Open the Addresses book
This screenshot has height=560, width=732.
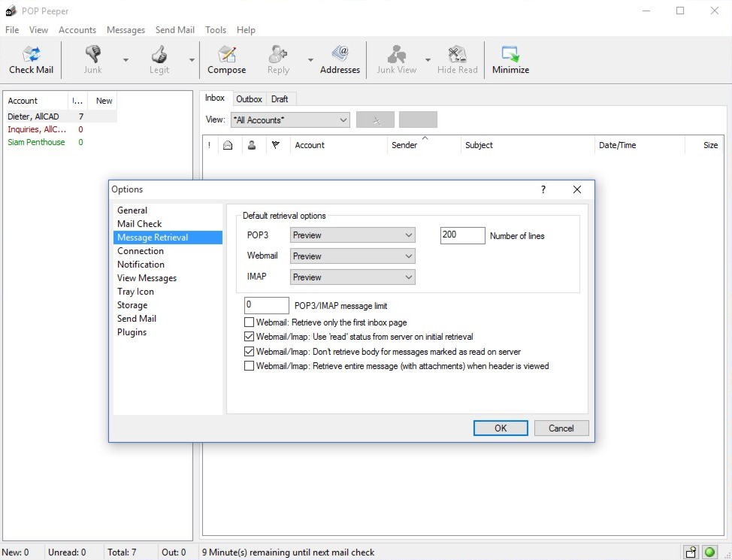[340, 60]
